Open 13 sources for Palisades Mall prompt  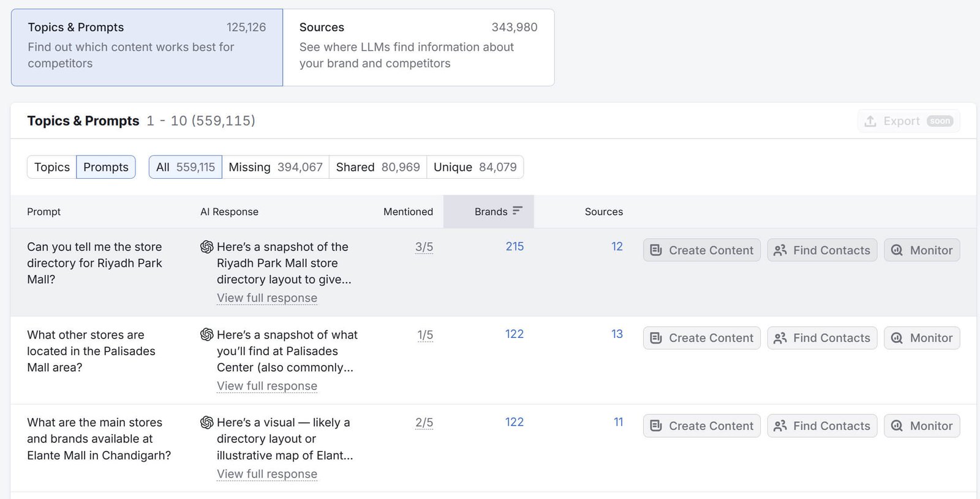[x=617, y=334]
